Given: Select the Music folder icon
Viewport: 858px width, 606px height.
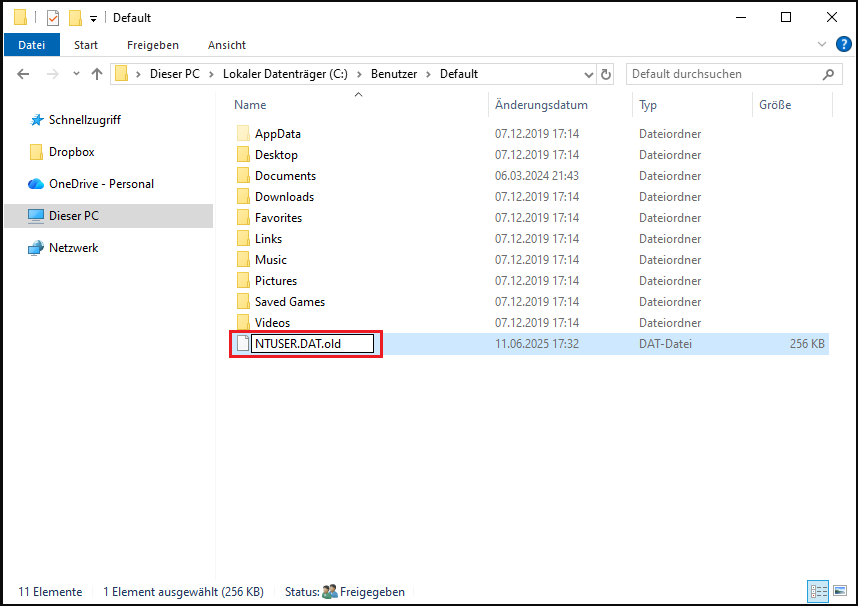Looking at the screenshot, I should [244, 259].
